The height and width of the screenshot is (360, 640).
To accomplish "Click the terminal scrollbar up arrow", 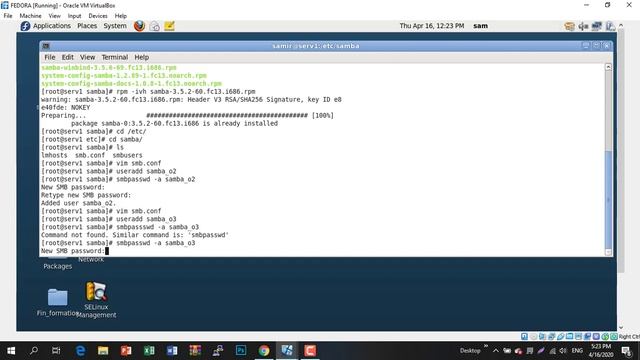I will tap(608, 67).
